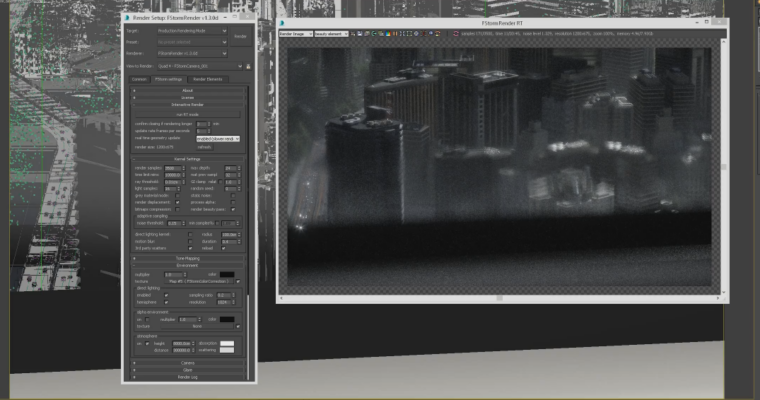
Task: Click the run RT mode button
Action: [x=188, y=116]
